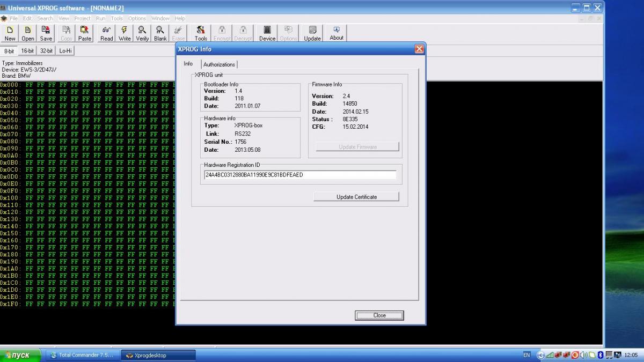Screen dimensions: 644x362
Task: Click the Close button in dialog
Action: point(379,315)
